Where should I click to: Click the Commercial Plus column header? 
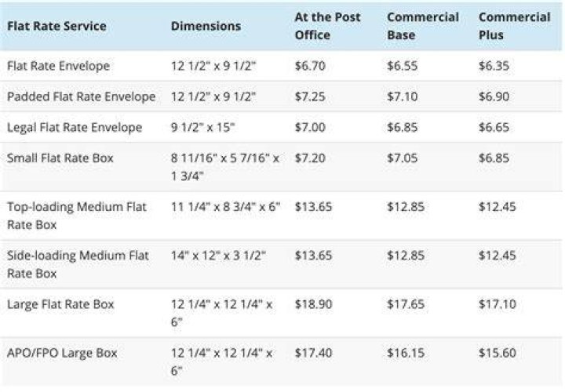point(515,26)
